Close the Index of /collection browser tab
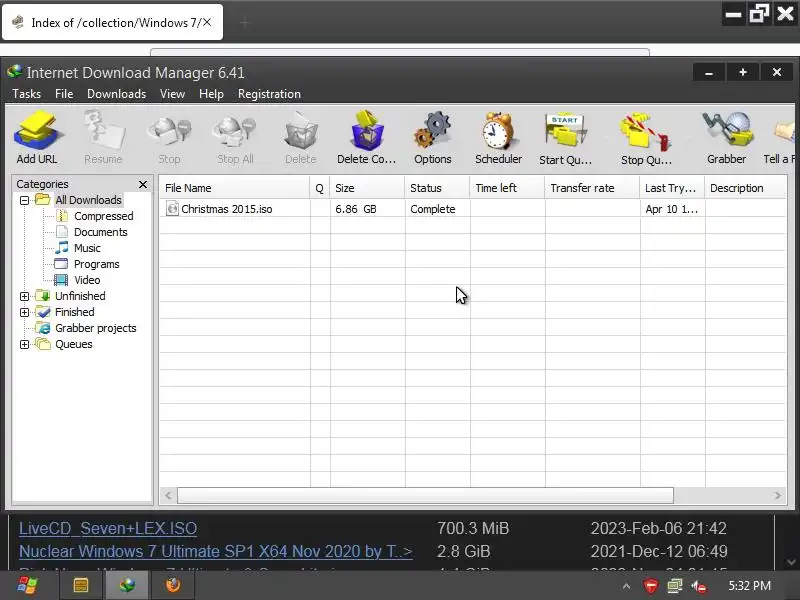 [207, 22]
